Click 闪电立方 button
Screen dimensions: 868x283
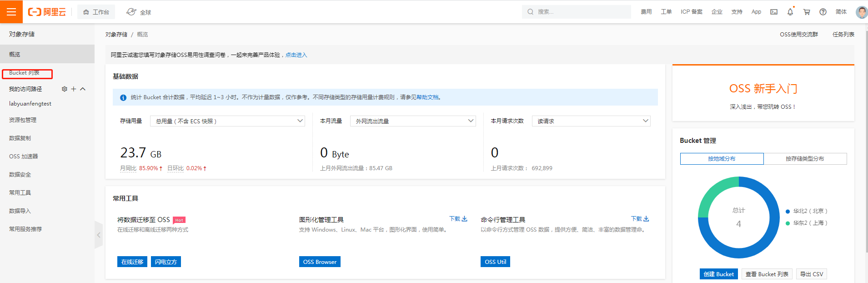click(x=166, y=262)
